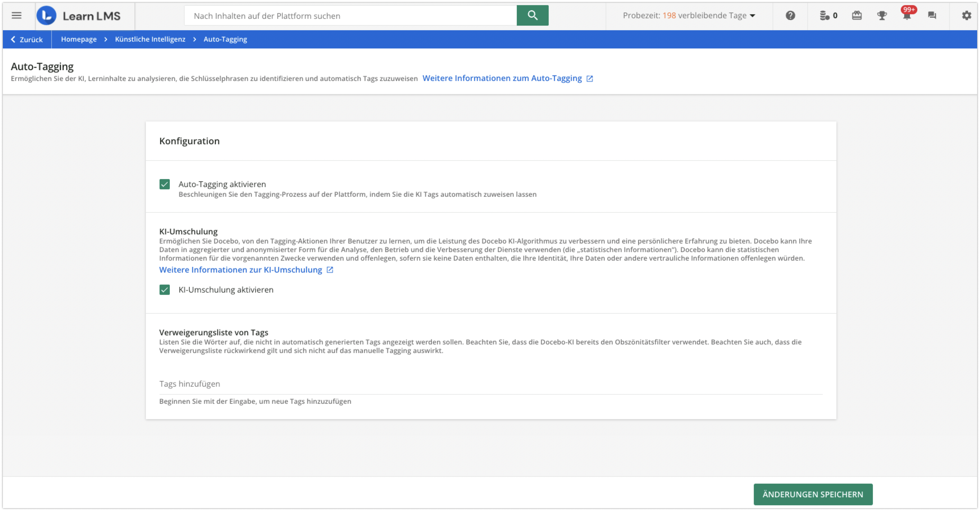Open the rewards gift icon
The image size is (980, 511).
click(857, 16)
